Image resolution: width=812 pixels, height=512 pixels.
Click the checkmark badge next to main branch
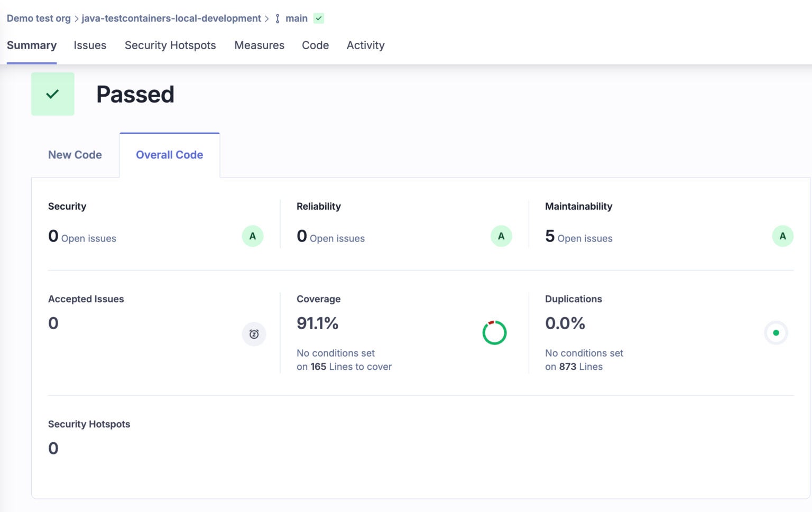click(x=318, y=18)
